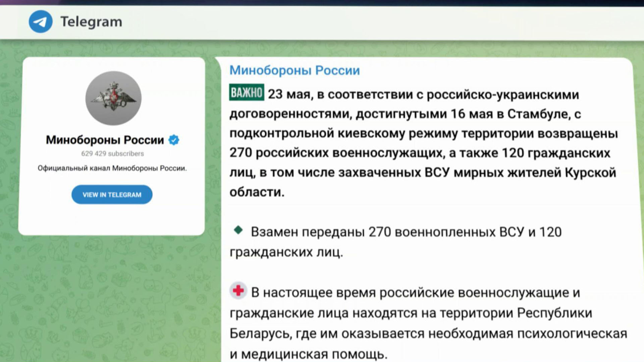This screenshot has width=644, height=362.
Task: Click the word 'области.' in the post
Action: [x=257, y=192]
